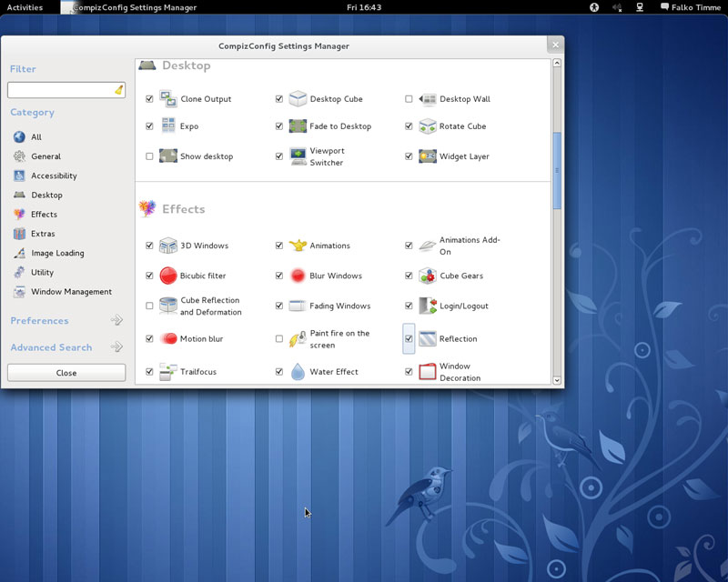Open the Cube Gears plugin icon
The image size is (728, 582).
[x=428, y=276]
